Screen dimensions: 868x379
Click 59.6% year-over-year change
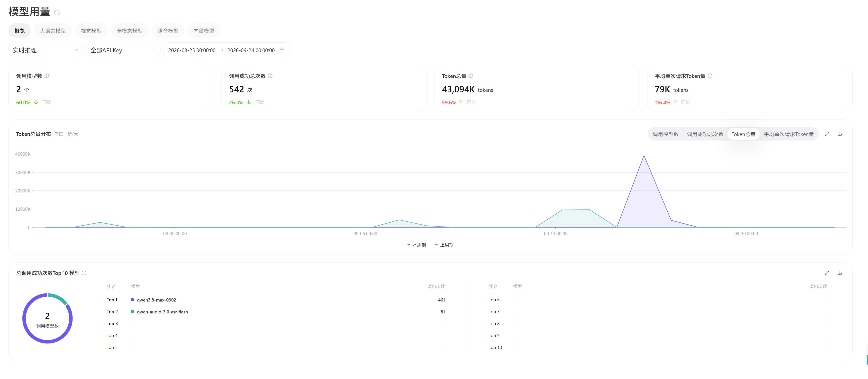(x=449, y=102)
